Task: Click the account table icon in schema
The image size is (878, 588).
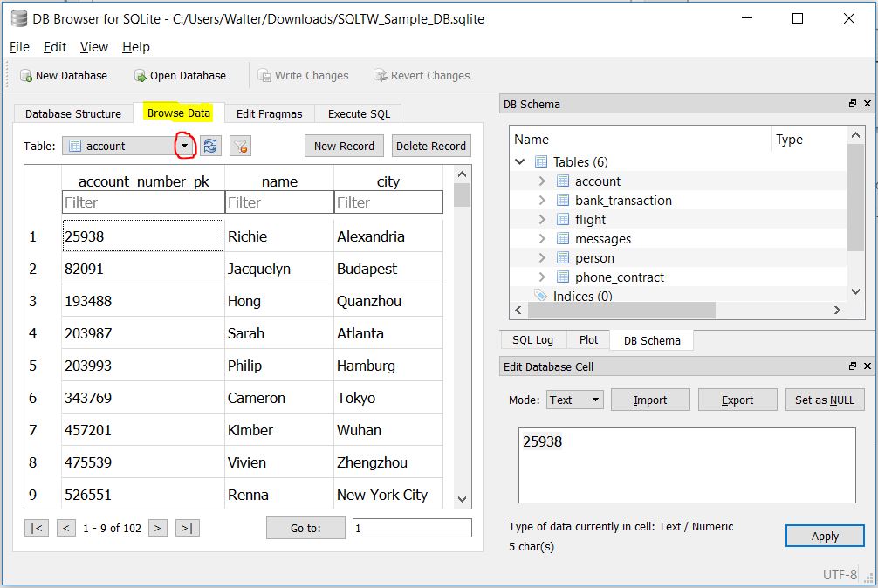Action: (x=563, y=181)
